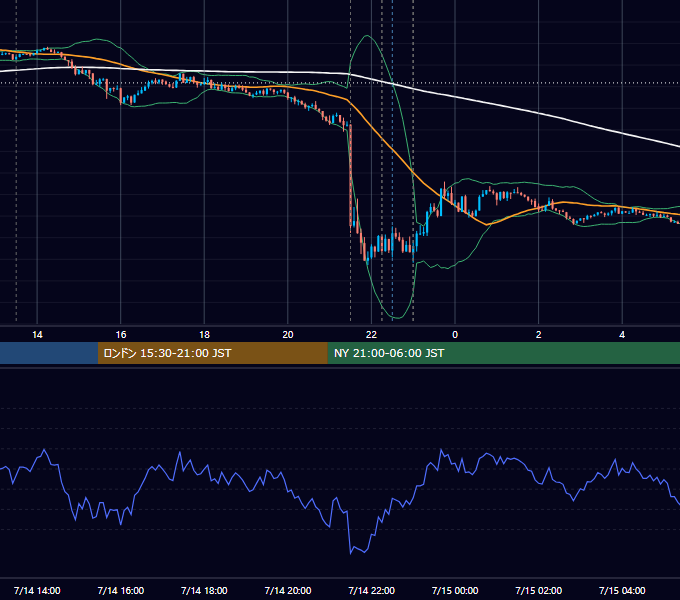Select the hour label 2 on price chart axis
Viewport: 680px width, 600px height.
[x=539, y=335]
